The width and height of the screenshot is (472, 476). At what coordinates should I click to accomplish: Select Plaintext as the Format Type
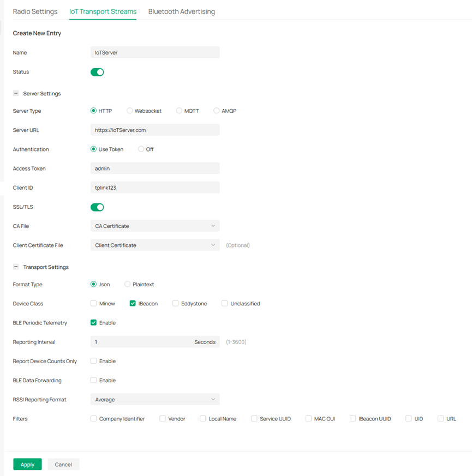tap(127, 284)
